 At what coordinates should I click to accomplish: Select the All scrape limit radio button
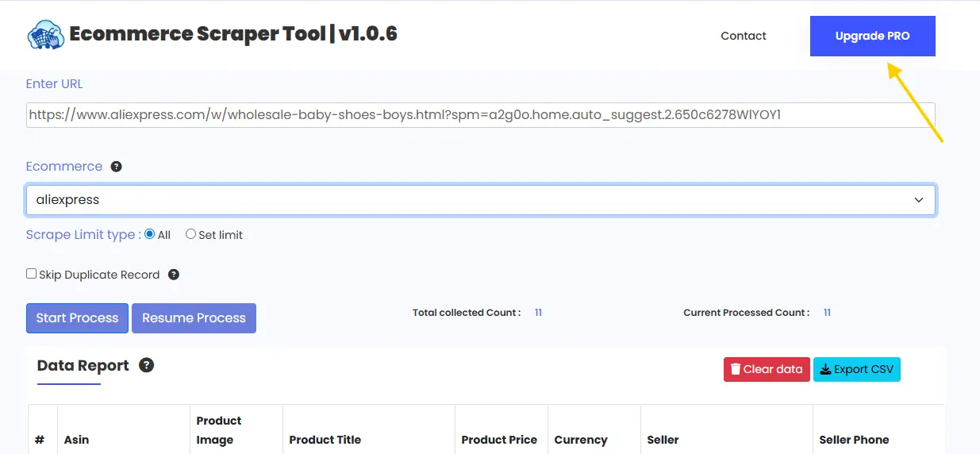(x=149, y=234)
